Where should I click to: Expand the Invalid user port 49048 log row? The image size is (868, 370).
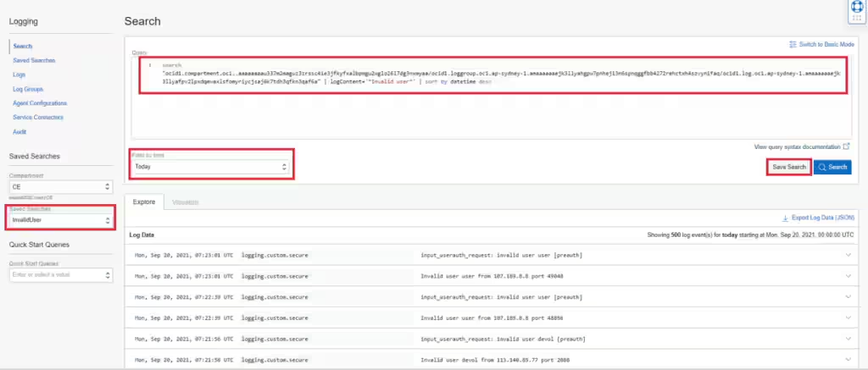848,276
